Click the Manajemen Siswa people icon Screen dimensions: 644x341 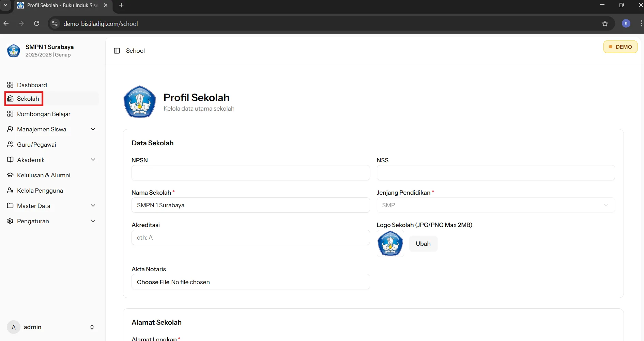[x=10, y=129]
